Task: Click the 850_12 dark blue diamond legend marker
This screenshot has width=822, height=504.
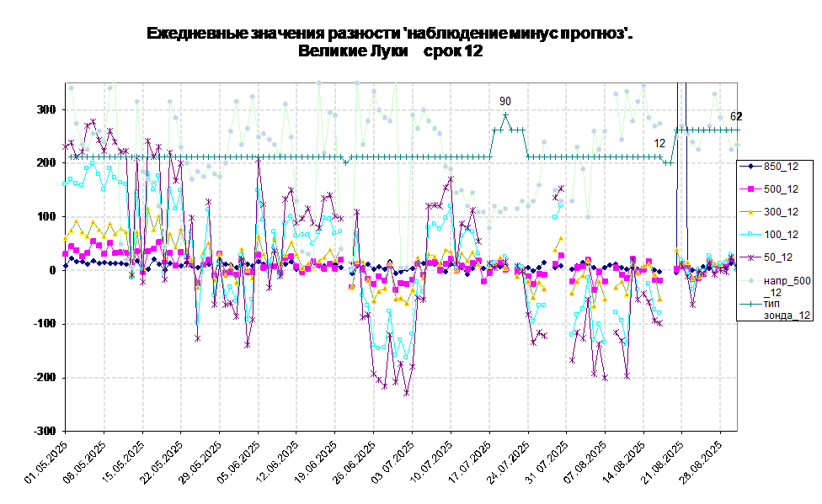Action: click(750, 167)
